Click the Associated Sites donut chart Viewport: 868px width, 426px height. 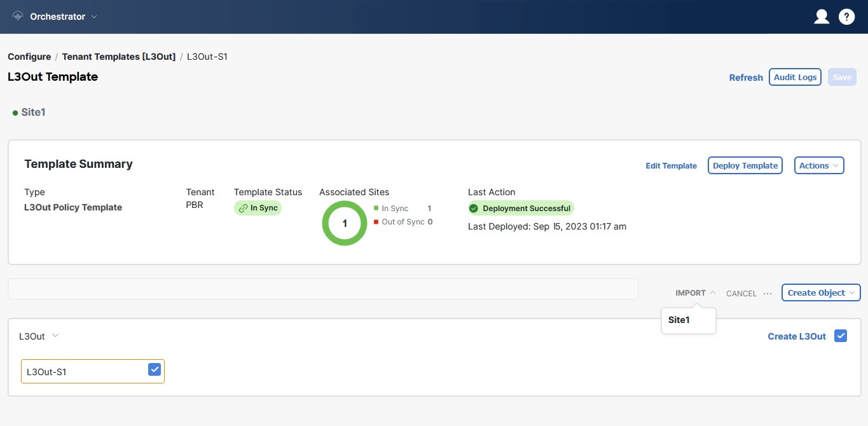tap(345, 223)
